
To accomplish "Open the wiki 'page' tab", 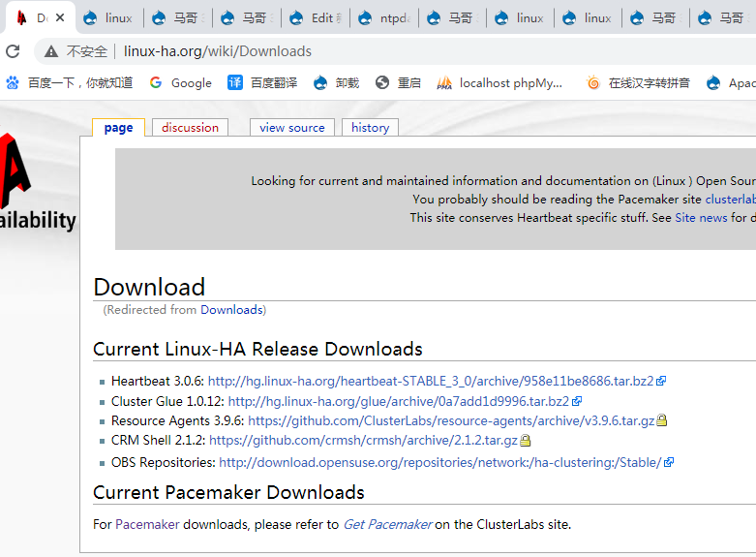I will 118,128.
